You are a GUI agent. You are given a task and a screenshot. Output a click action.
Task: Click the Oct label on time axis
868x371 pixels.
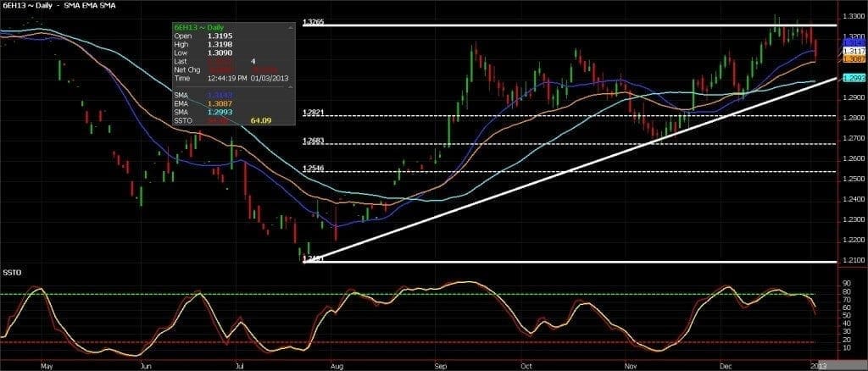(x=526, y=365)
